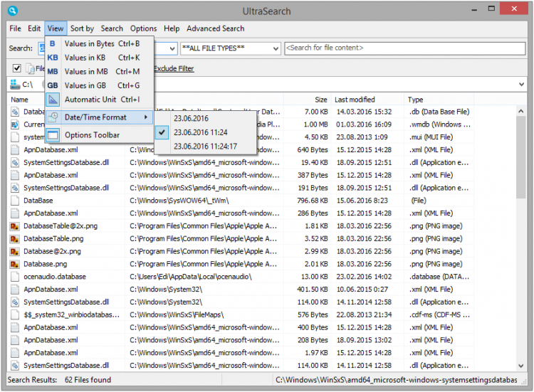Select the Bytes 'B' icon in View menu
The width and height of the screenshot is (534, 392).
pyautogui.click(x=53, y=43)
